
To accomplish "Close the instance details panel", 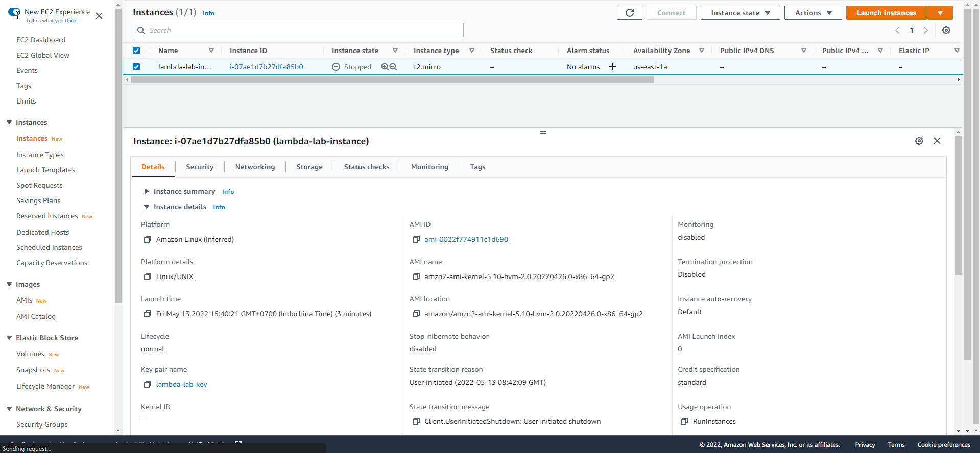I will click(x=937, y=141).
